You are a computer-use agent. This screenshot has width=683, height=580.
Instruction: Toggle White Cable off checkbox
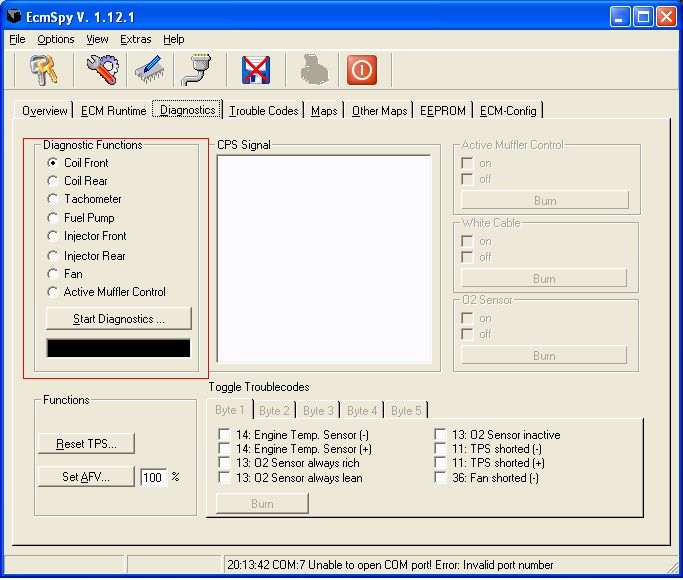click(467, 257)
